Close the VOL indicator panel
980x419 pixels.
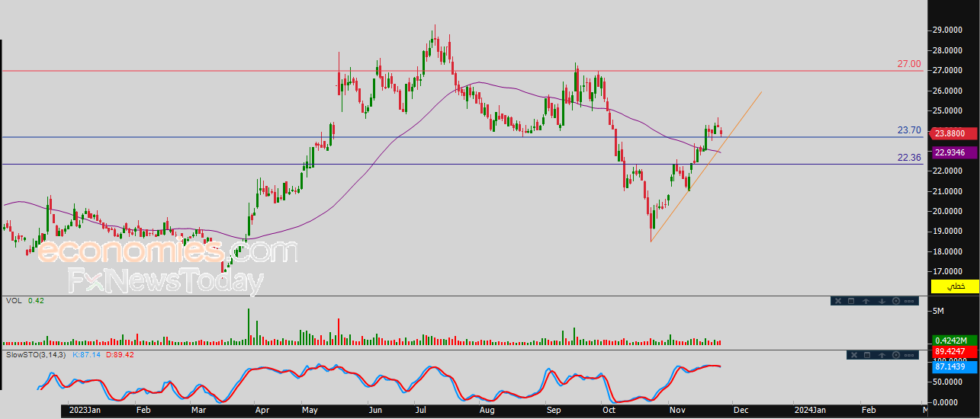[838, 301]
